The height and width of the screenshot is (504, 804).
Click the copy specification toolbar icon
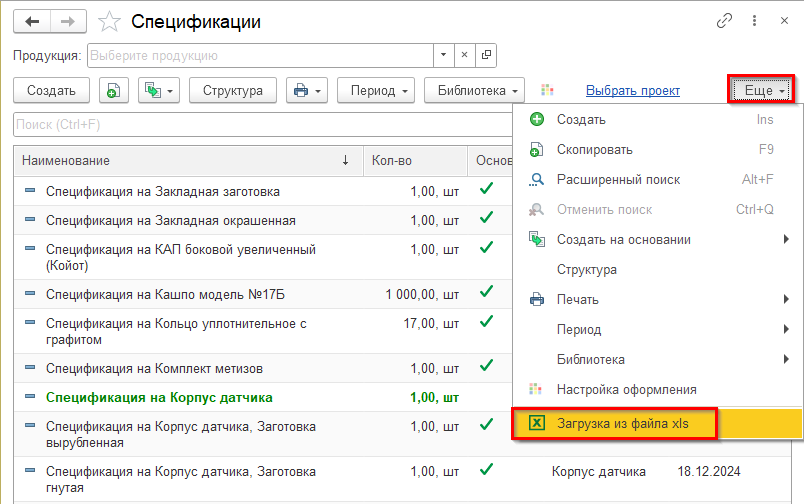[113, 90]
